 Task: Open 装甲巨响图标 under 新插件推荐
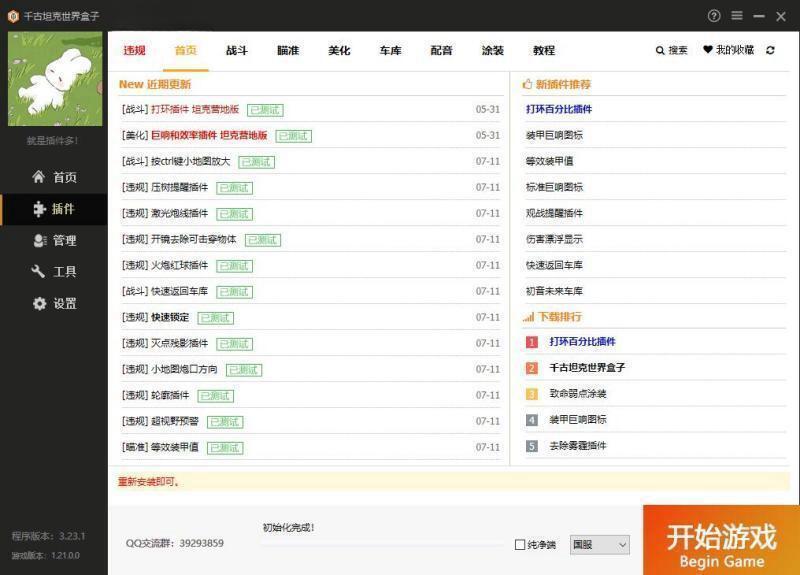pos(554,135)
